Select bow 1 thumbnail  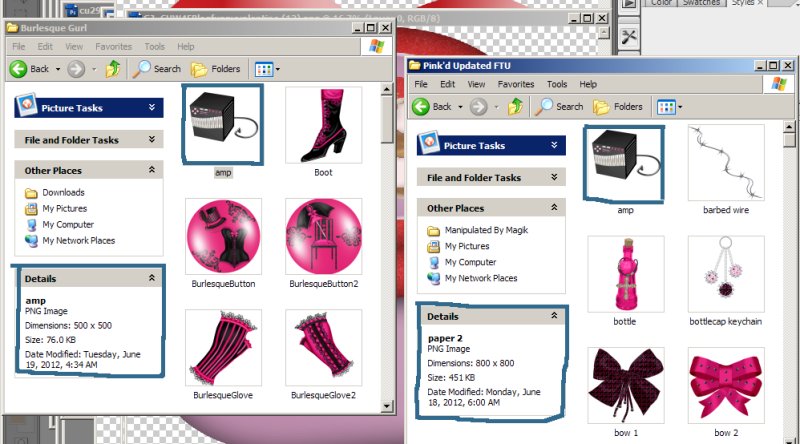[626, 385]
